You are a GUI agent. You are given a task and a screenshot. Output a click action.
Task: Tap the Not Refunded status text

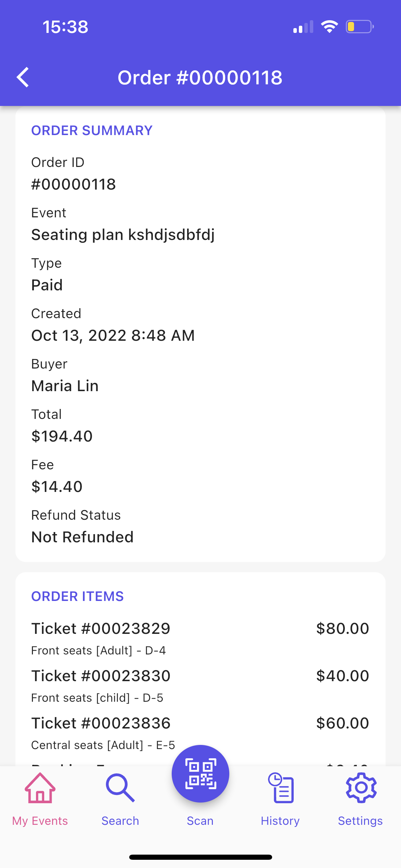(82, 537)
